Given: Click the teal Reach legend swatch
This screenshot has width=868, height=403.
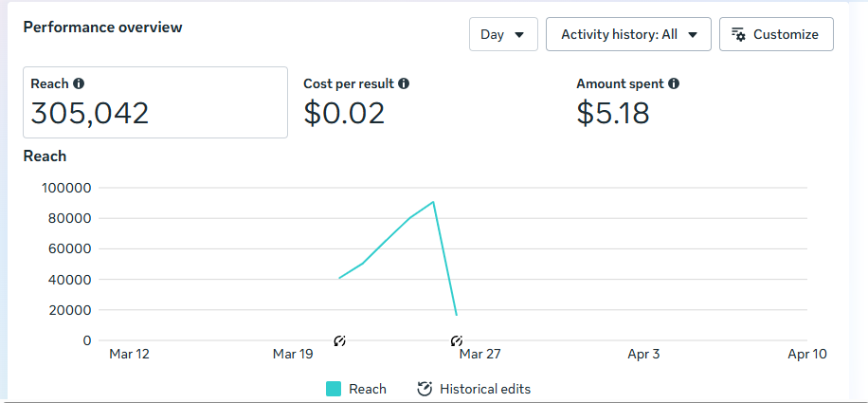Looking at the screenshot, I should (x=334, y=389).
